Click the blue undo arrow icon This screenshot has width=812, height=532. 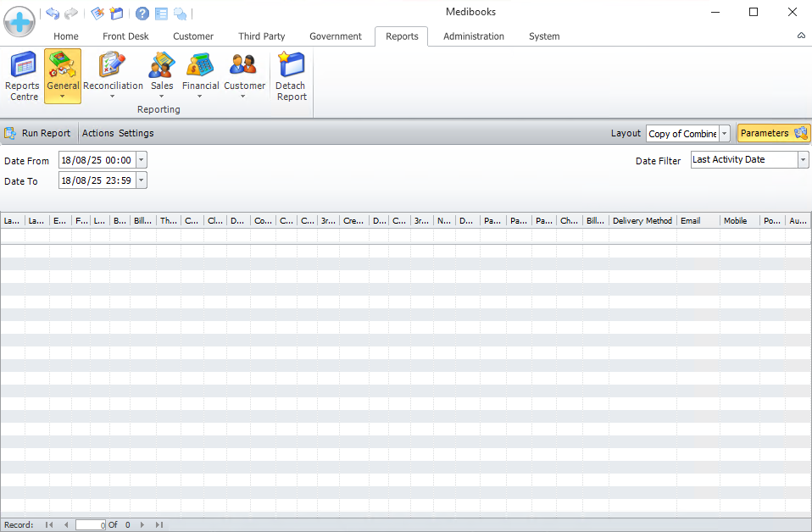pyautogui.click(x=53, y=14)
